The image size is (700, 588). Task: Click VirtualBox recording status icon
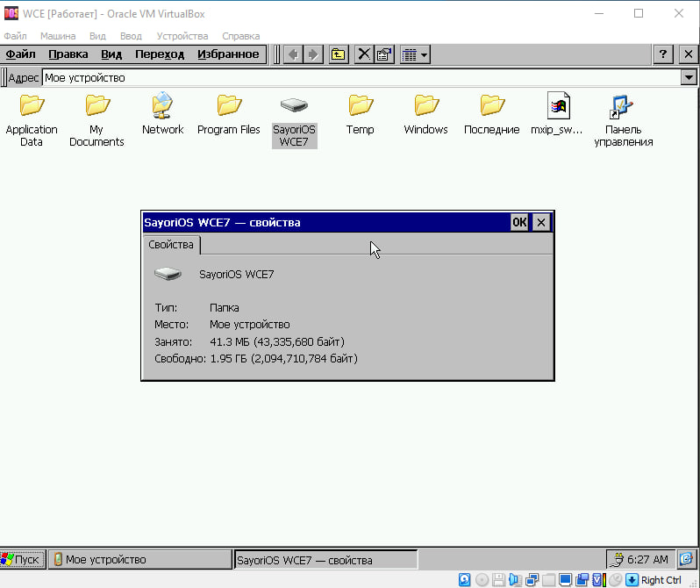[582, 579]
